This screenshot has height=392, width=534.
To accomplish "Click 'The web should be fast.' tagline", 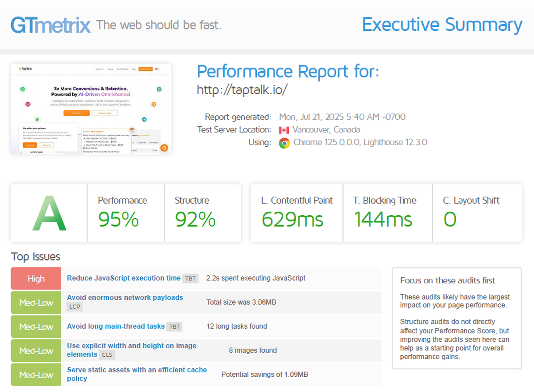I will 159,25.
